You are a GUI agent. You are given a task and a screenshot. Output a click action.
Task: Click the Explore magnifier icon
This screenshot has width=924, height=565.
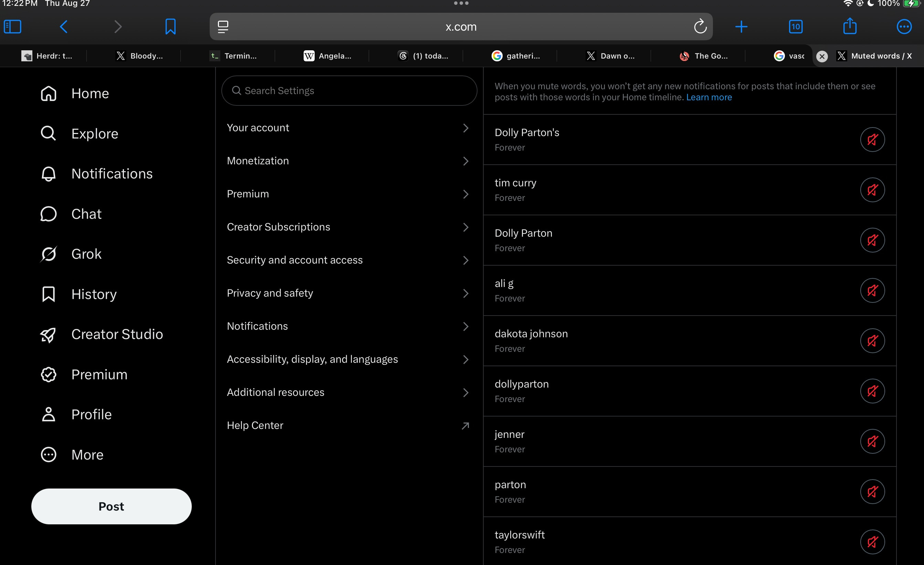point(49,134)
